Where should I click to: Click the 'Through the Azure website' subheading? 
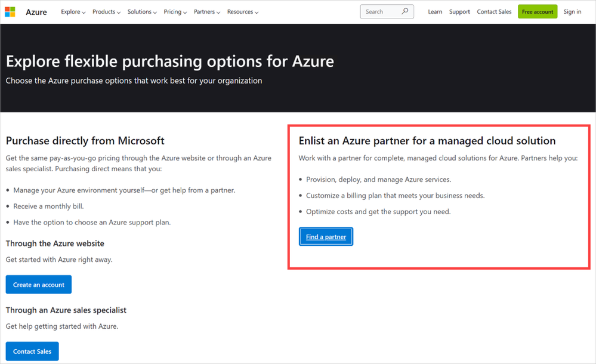click(x=55, y=243)
